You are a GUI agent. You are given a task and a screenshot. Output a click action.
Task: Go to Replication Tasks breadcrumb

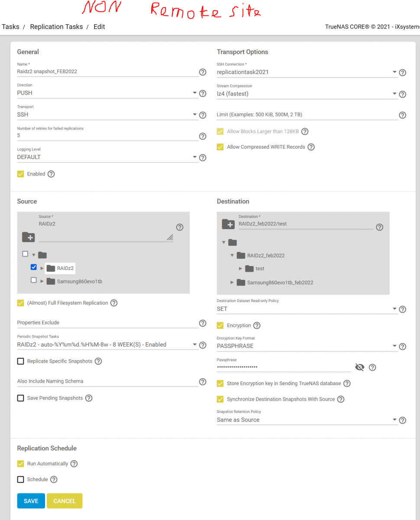[56, 27]
